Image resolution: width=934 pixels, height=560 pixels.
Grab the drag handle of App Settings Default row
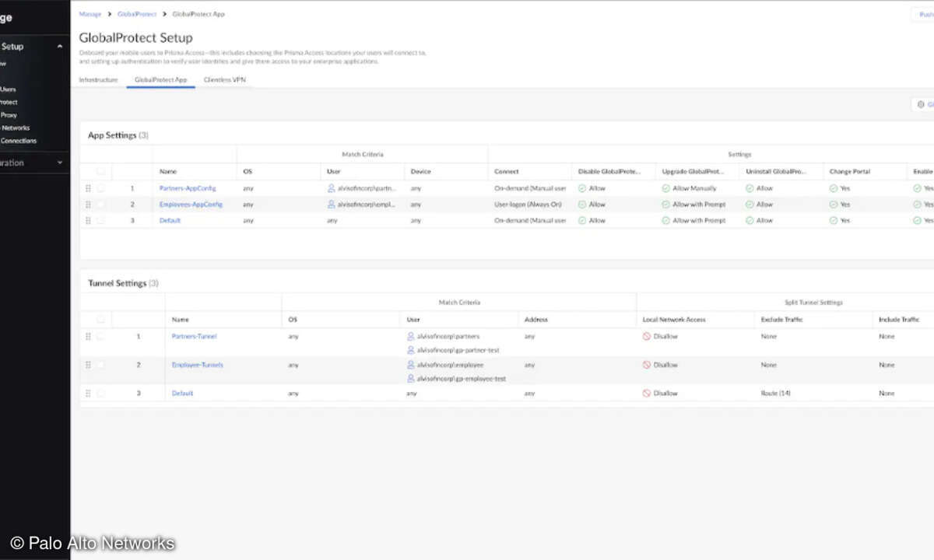coord(88,221)
